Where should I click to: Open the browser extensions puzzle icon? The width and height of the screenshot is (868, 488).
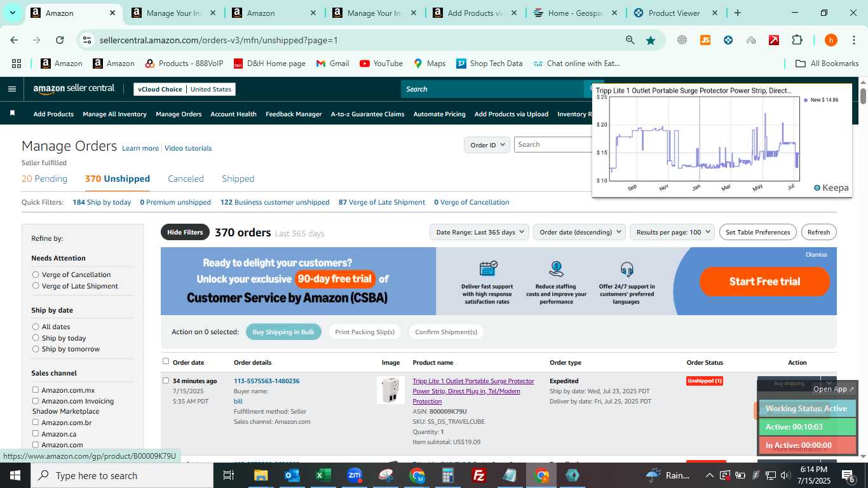pos(797,40)
